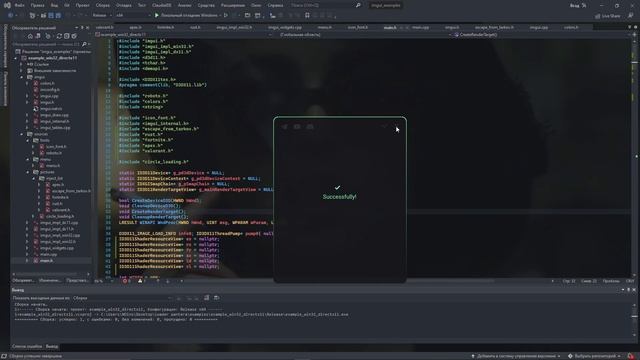The image size is (640, 360).
Task: Switch to the fortnite.h editor tab
Action: pos(165,27)
